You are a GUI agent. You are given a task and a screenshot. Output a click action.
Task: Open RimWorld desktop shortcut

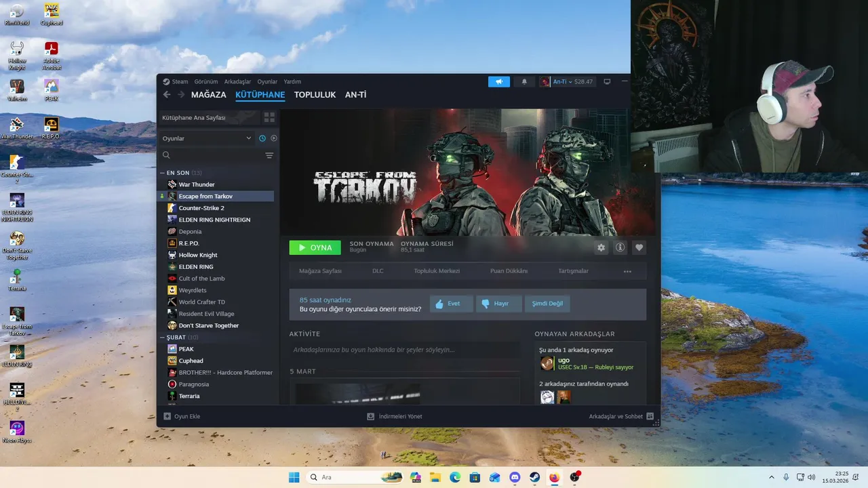pos(17,14)
